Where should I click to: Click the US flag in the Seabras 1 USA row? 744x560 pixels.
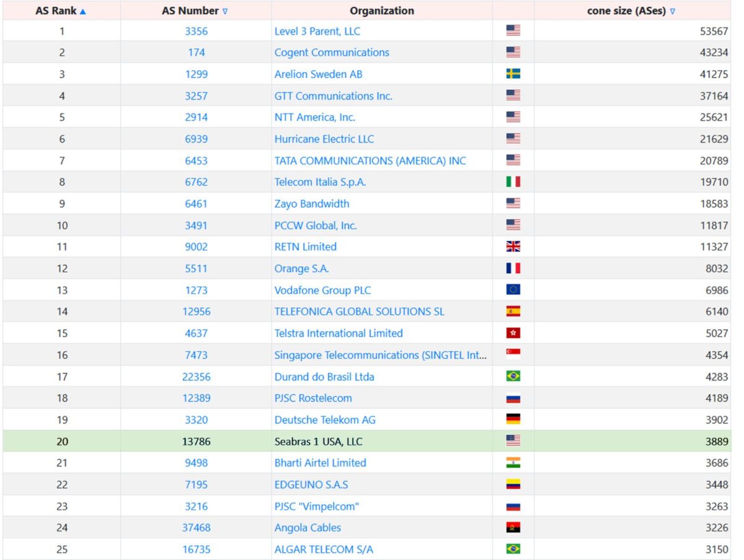click(513, 441)
